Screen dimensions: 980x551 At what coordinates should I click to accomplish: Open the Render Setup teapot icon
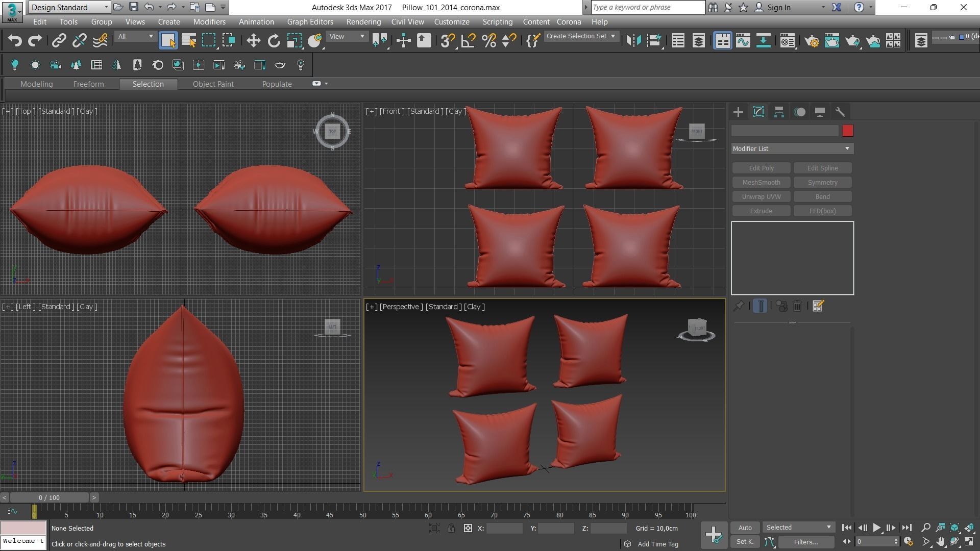[812, 41]
